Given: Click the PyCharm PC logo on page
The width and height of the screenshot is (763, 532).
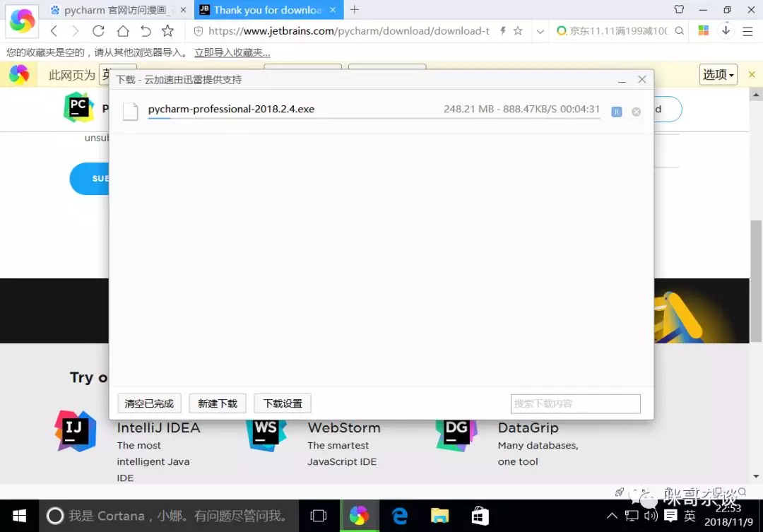Looking at the screenshot, I should tap(79, 107).
